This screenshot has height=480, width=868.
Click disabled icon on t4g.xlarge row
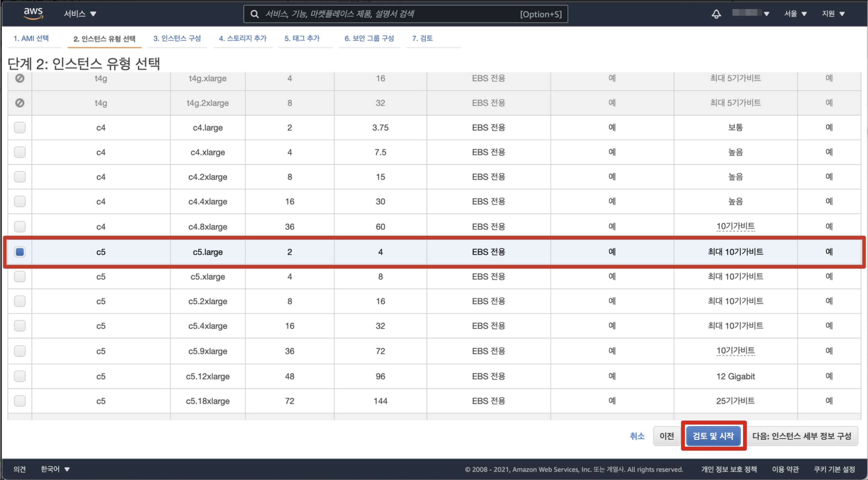tap(20, 78)
